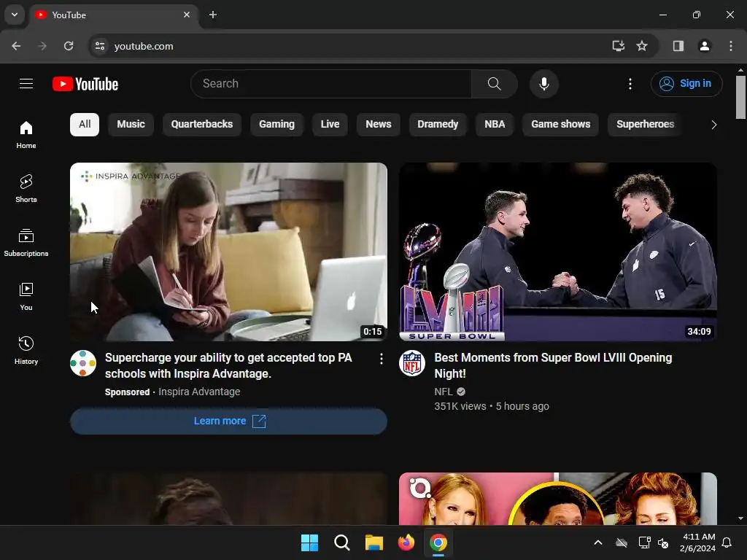
Task: Open the Inspira Advantage ad thumbnail
Action: (228, 252)
